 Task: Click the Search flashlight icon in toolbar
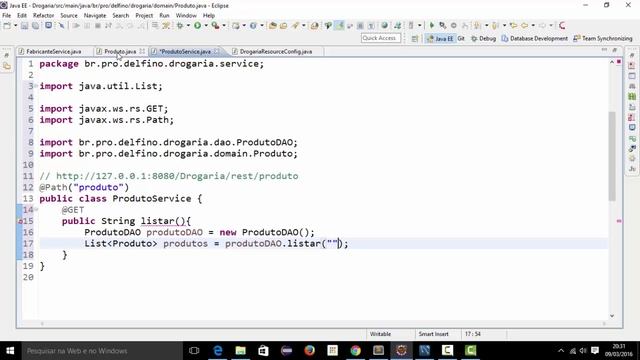(x=295, y=26)
